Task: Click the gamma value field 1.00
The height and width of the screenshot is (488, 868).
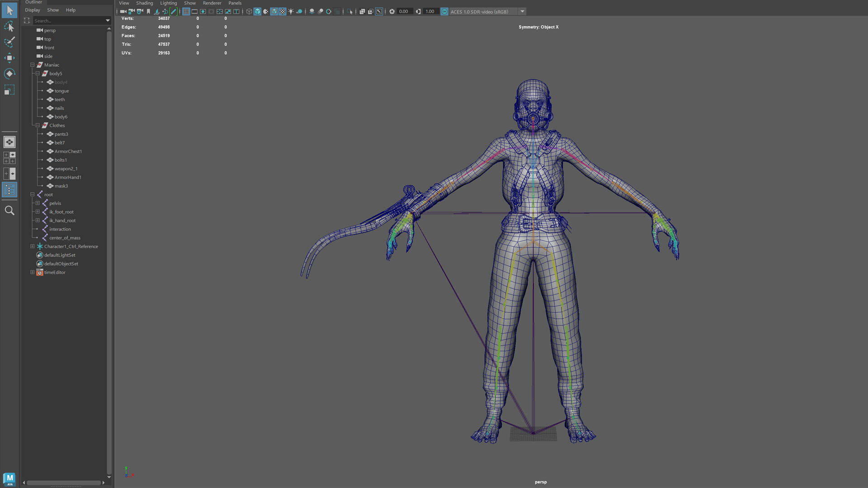Action: [430, 11]
